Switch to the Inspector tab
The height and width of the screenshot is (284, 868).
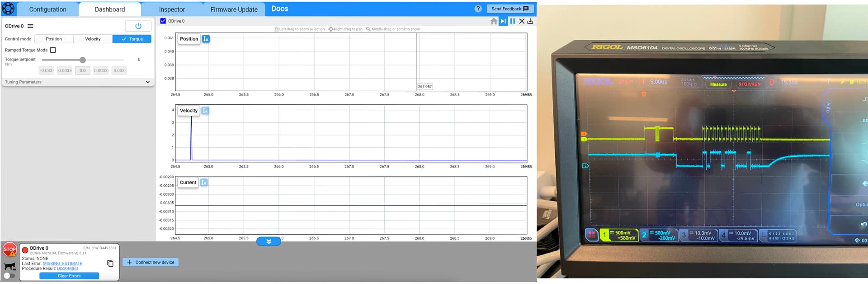[172, 9]
